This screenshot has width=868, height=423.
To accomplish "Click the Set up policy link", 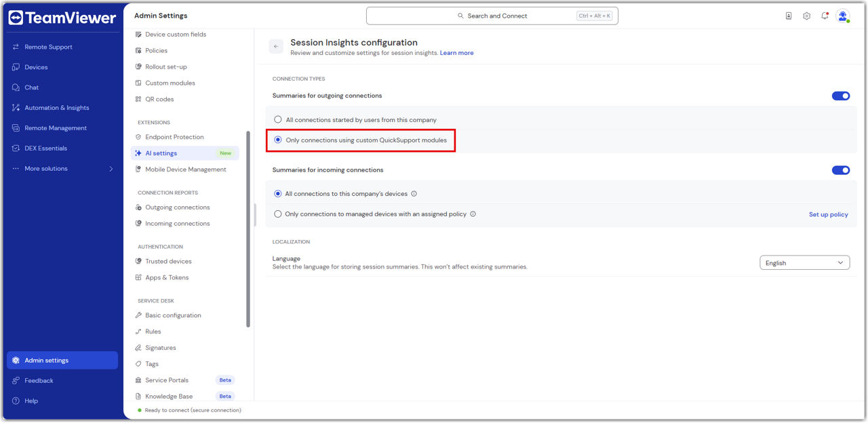I will [828, 214].
